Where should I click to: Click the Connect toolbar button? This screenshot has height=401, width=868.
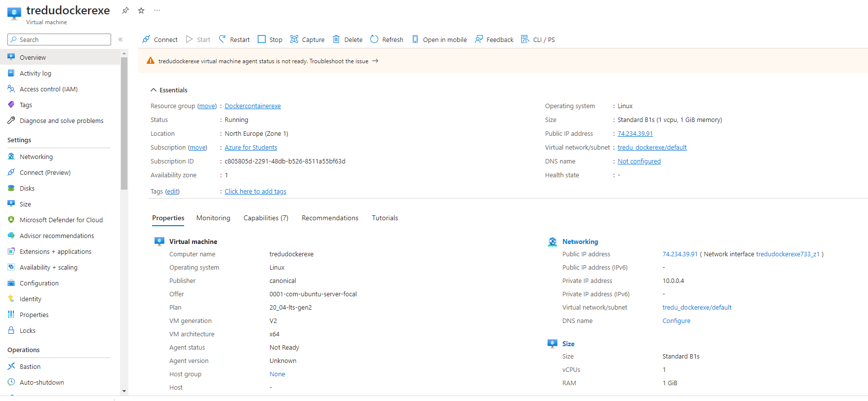(x=160, y=40)
